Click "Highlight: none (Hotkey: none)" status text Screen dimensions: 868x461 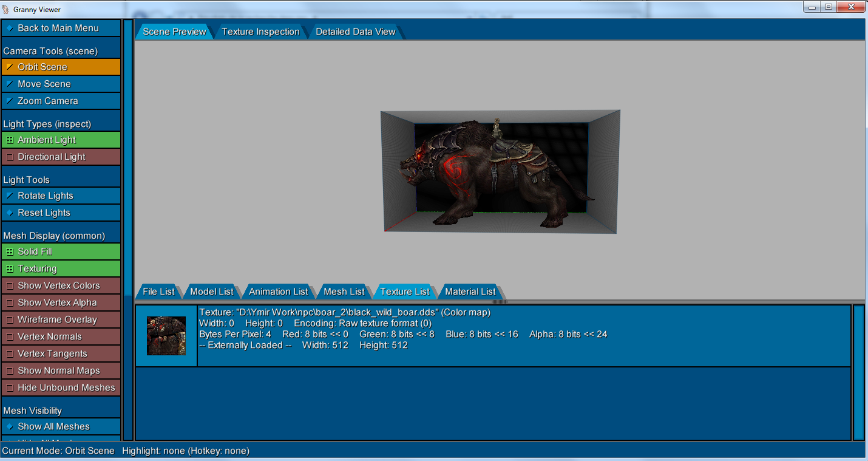click(186, 451)
